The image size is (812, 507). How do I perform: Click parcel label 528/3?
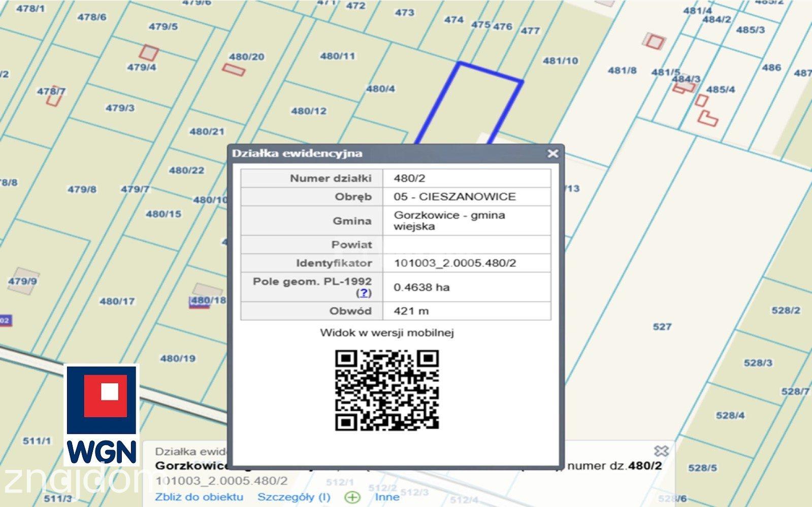(758, 363)
